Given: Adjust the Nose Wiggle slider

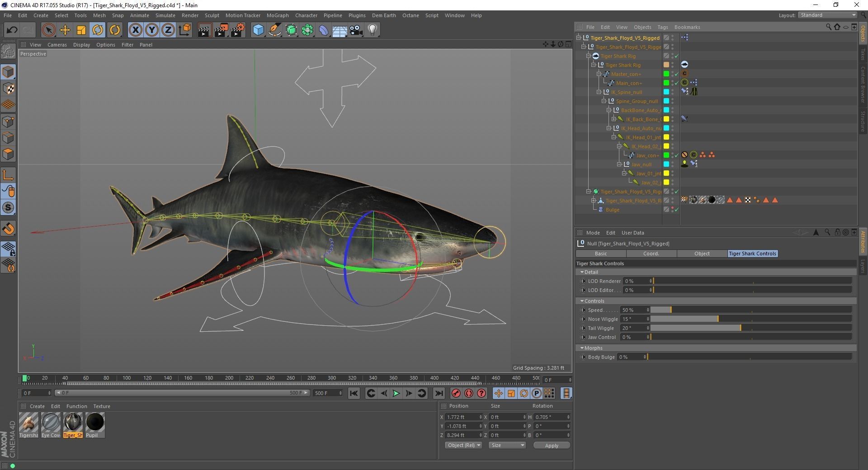Looking at the screenshot, I should 751,319.
